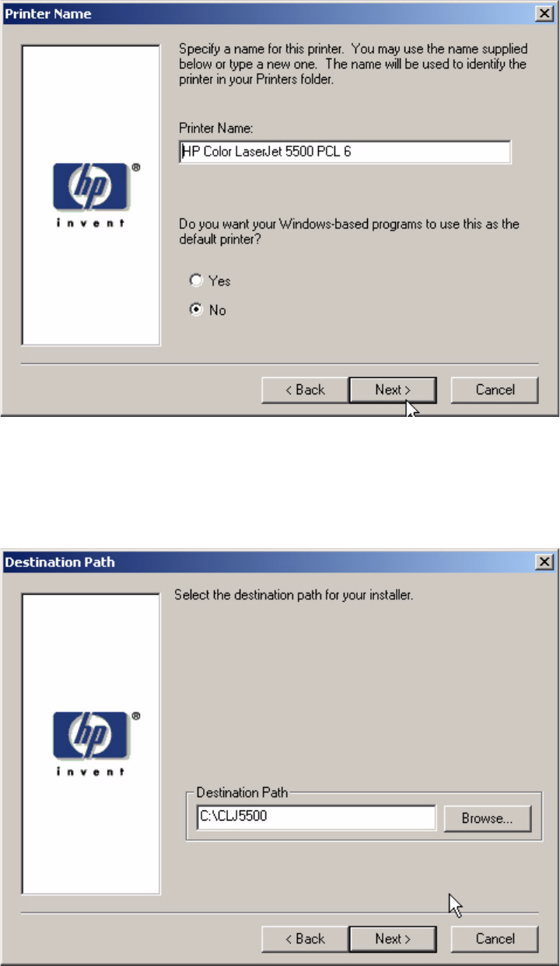The image size is (560, 966).
Task: Click the Destination Path group box label
Action: (x=242, y=793)
